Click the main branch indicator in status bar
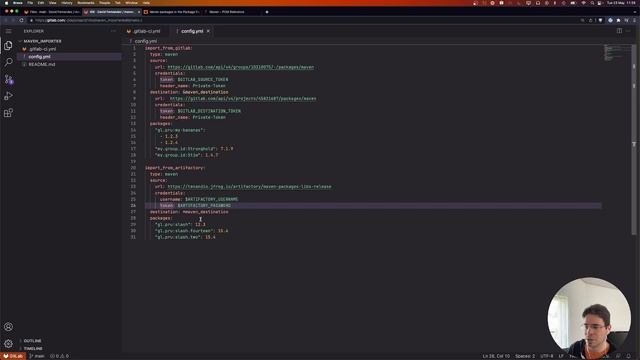 (x=37, y=356)
